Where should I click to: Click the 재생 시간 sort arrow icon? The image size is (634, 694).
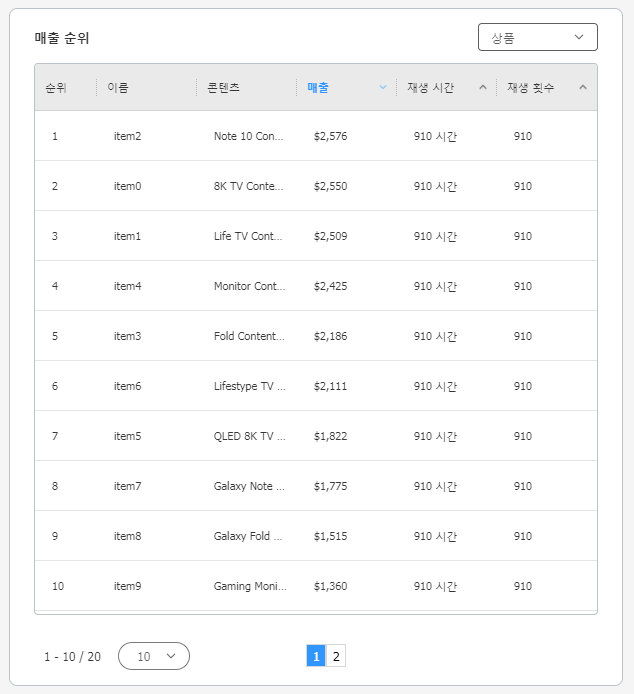click(483, 88)
